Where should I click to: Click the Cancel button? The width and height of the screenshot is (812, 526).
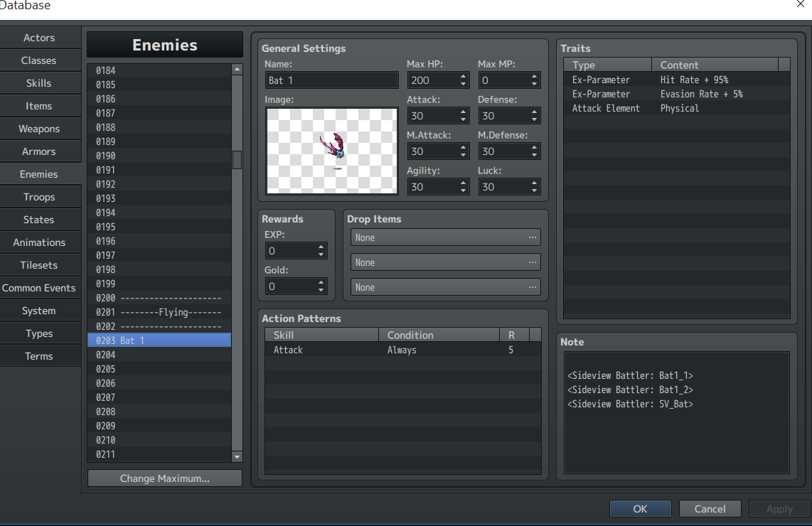pos(710,509)
